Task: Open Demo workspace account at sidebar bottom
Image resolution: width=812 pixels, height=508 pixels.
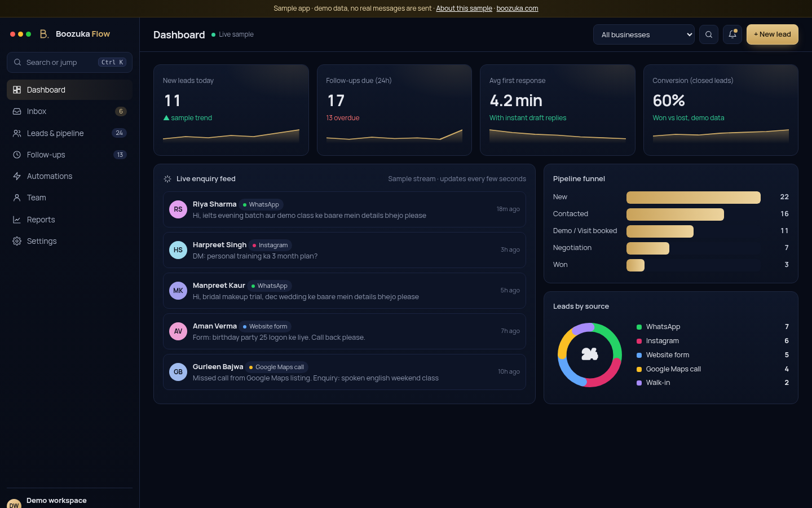Action: pyautogui.click(x=69, y=501)
